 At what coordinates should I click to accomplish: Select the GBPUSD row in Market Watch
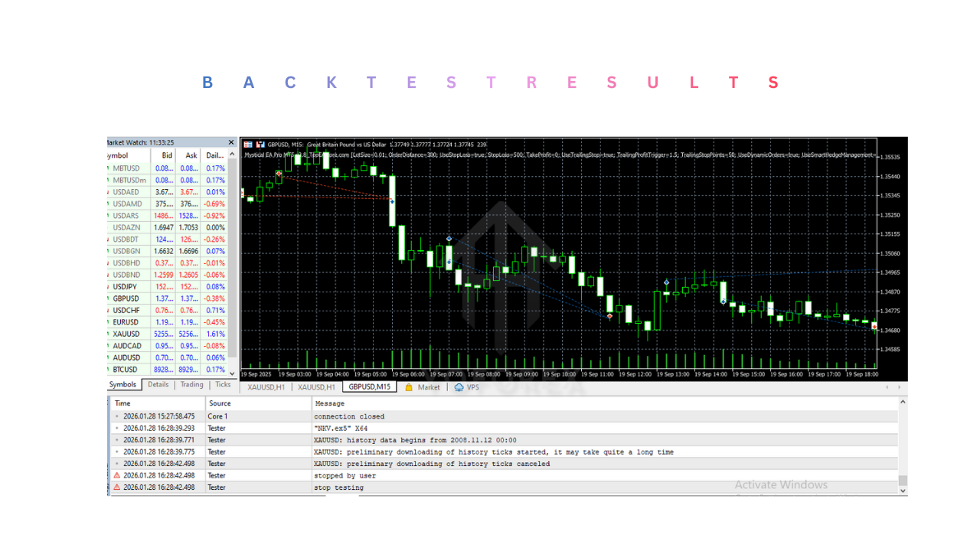[x=127, y=298]
